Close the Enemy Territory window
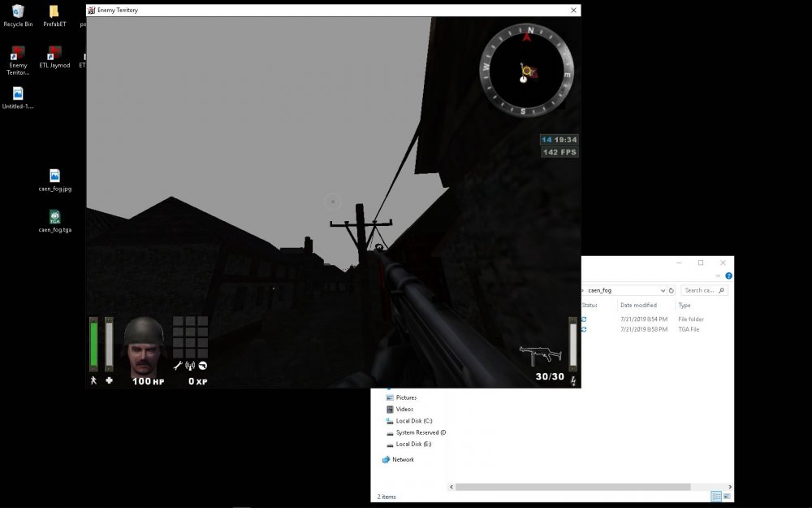 pos(573,10)
